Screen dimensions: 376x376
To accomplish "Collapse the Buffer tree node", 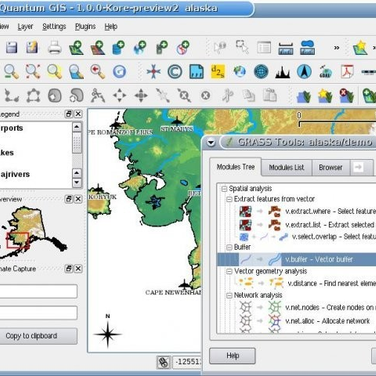I will [x=229, y=247].
